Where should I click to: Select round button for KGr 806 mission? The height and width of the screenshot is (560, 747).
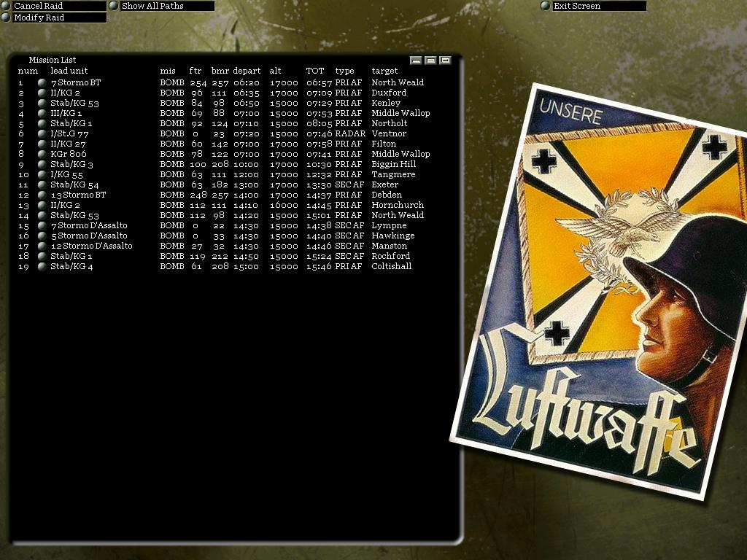pos(42,155)
